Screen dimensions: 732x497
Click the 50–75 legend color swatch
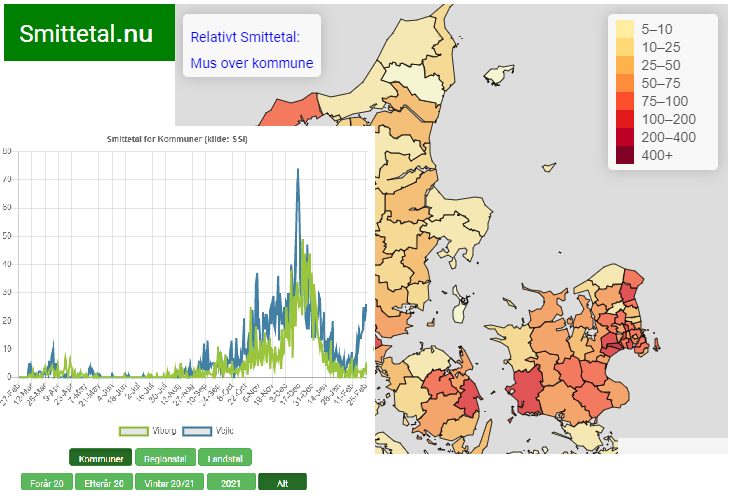624,83
